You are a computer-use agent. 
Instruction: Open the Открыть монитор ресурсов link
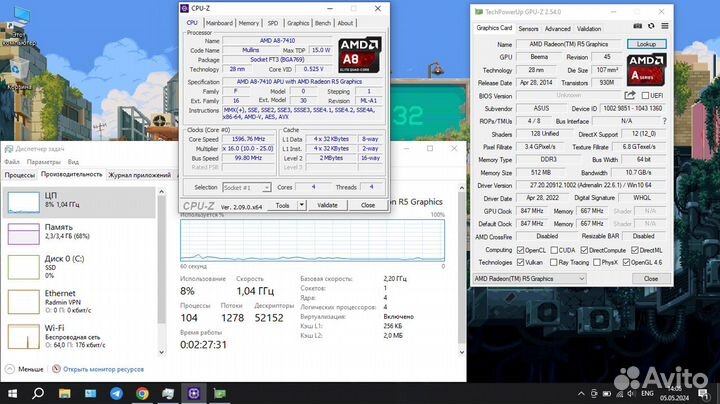pyautogui.click(x=103, y=369)
